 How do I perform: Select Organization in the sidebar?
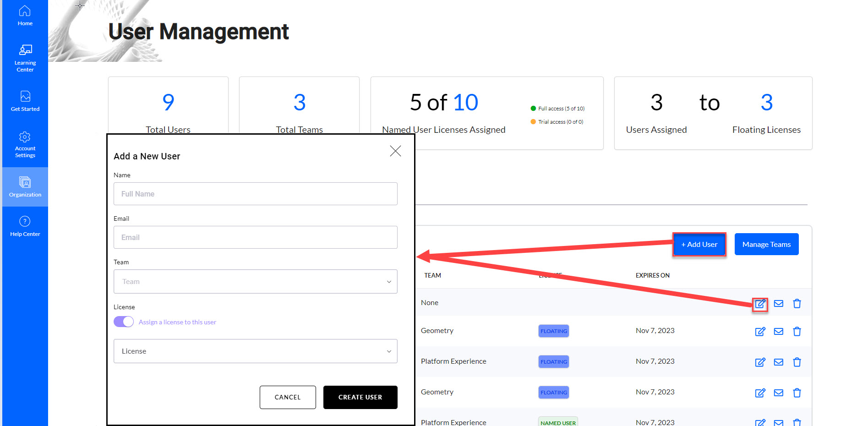point(25,187)
